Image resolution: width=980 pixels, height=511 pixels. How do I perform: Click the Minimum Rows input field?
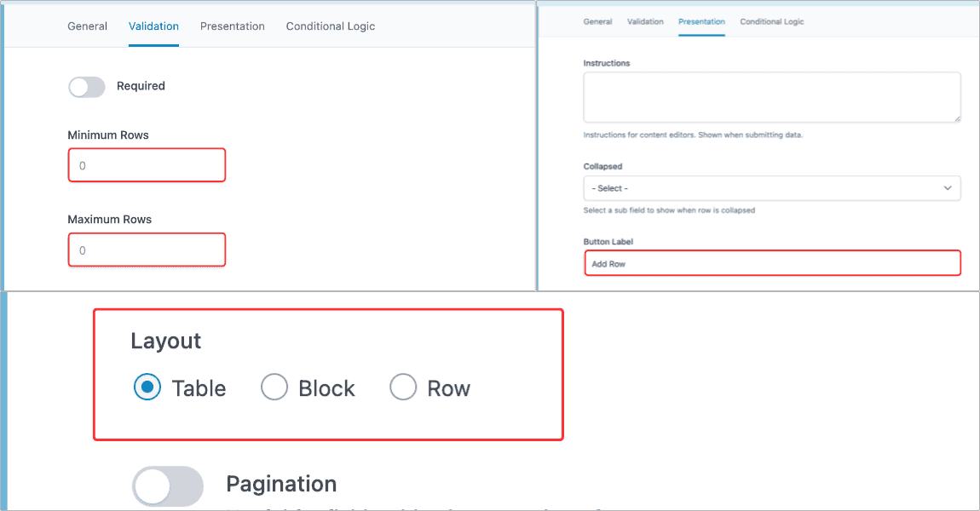click(x=147, y=165)
